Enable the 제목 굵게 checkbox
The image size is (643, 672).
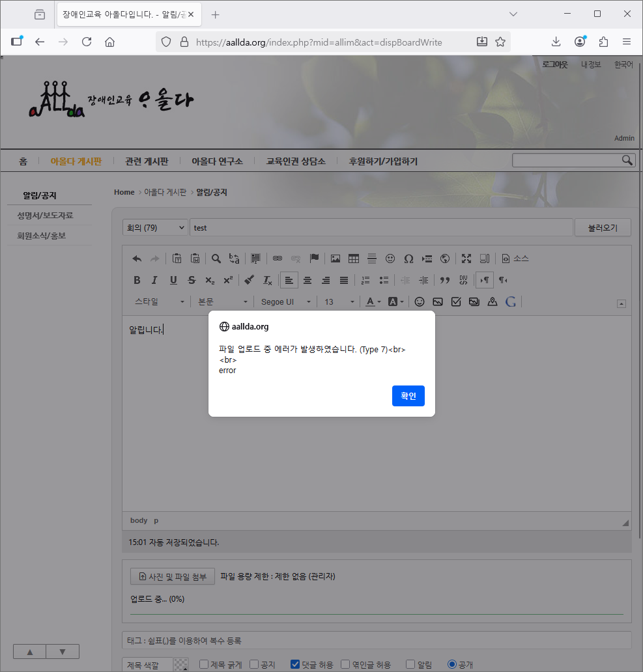tap(204, 664)
